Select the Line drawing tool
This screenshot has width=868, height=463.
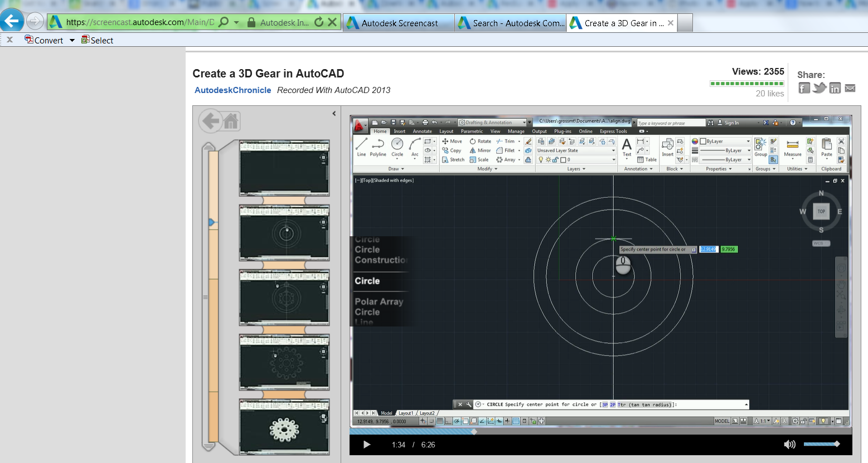(361, 146)
